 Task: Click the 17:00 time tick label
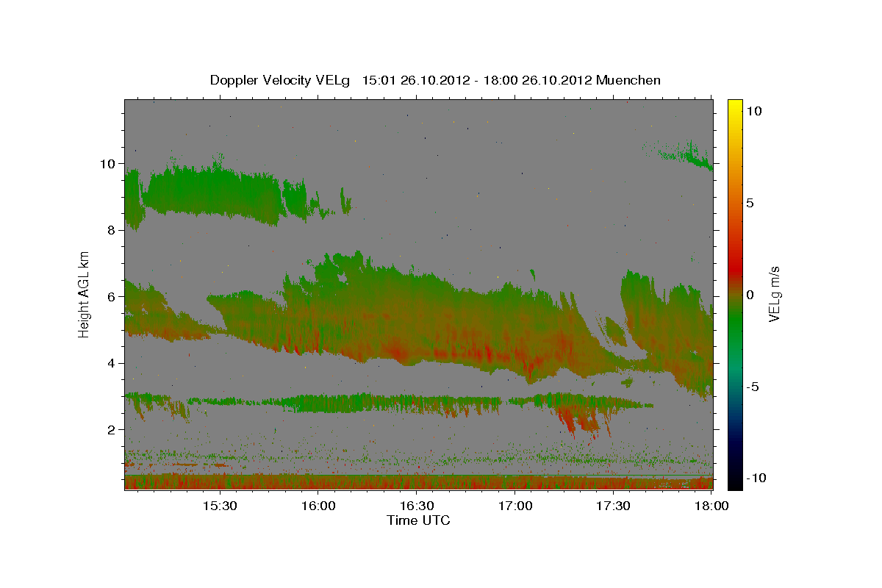(514, 506)
